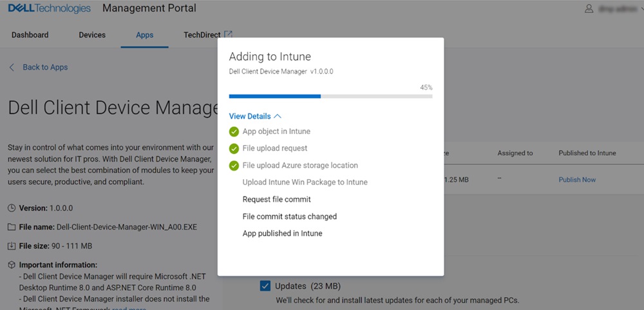
Task: Open the TechDirect tab
Action: click(x=202, y=35)
